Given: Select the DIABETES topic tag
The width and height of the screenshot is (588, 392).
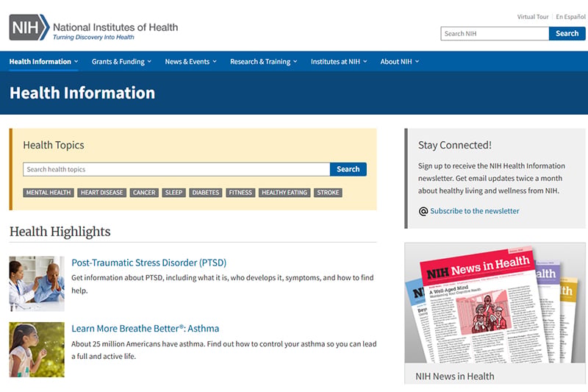Looking at the screenshot, I should tap(206, 193).
